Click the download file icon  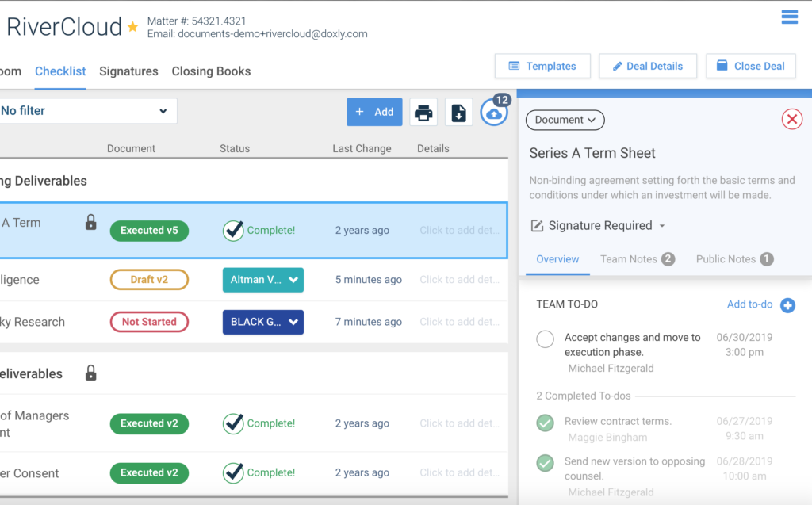coord(458,113)
